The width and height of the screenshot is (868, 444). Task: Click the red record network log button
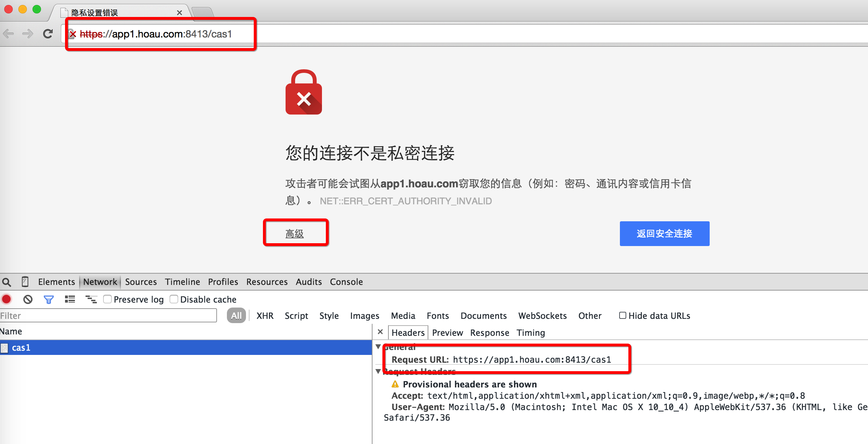[7, 299]
